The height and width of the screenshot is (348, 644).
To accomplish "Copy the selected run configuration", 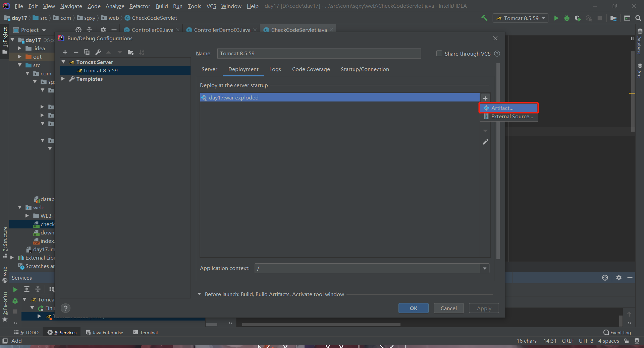I will click(87, 52).
